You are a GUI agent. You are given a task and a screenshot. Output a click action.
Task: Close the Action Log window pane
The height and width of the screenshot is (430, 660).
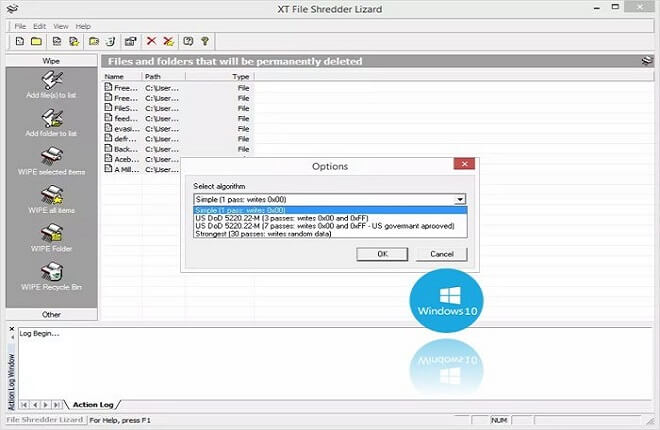[12, 329]
